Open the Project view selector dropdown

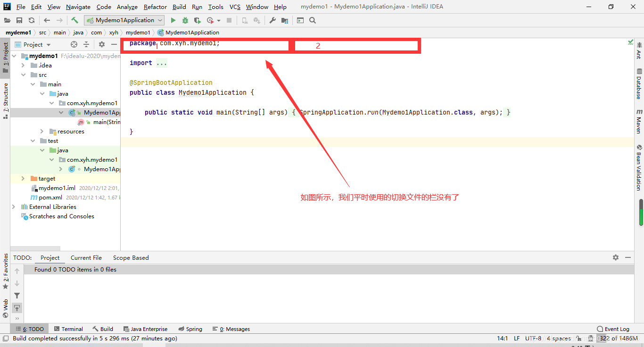coord(33,44)
